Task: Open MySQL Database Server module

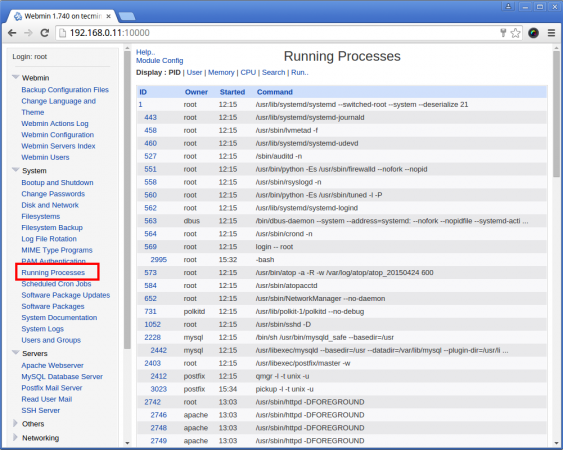Action: tap(62, 377)
